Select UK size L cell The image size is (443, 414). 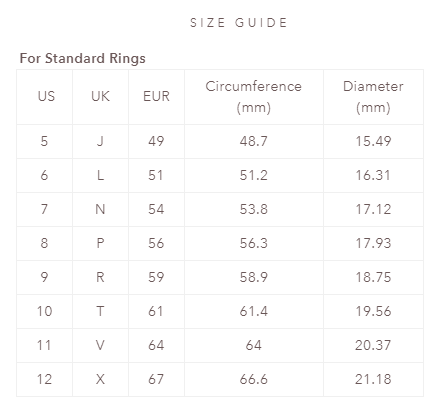pyautogui.click(x=100, y=176)
